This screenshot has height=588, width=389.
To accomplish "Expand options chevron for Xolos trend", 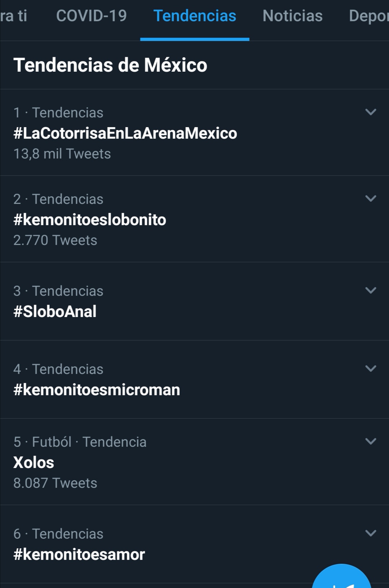I will pos(371,441).
